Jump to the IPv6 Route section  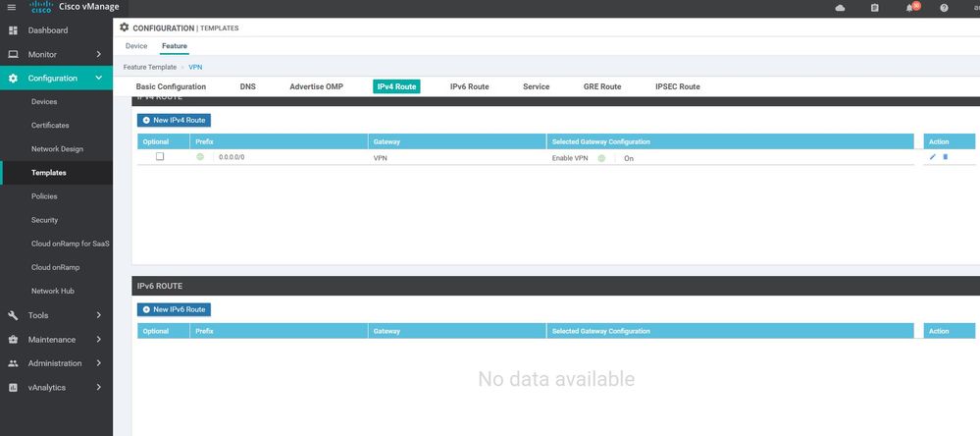(x=469, y=87)
